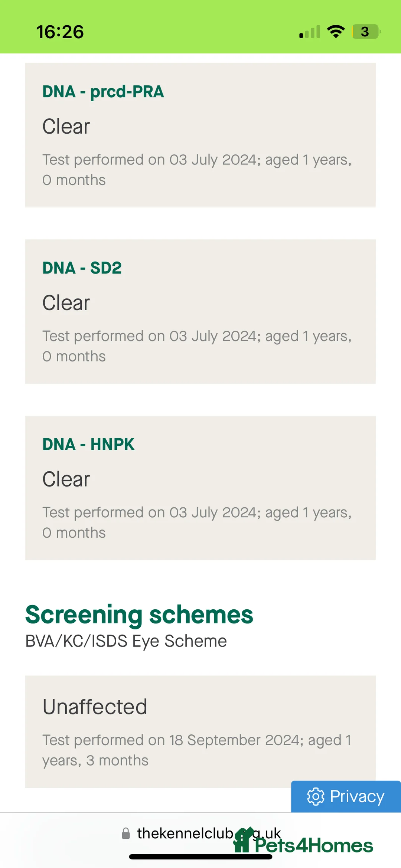Click the Pets4Homes house logo icon

click(243, 840)
